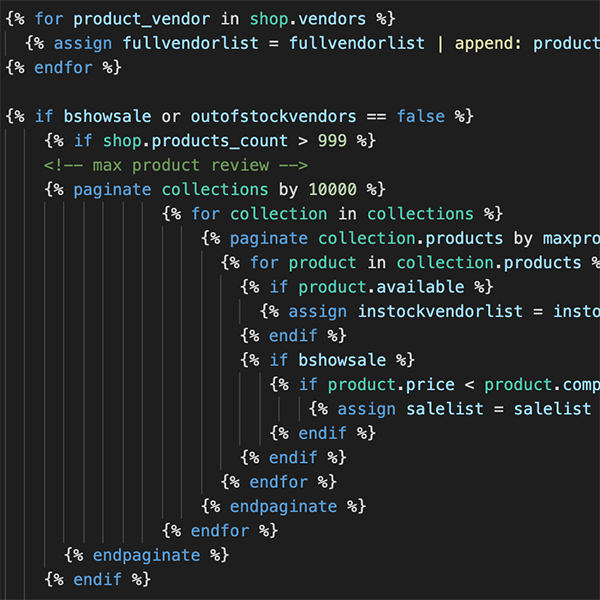This screenshot has width=600, height=600.
Task: Click the last 'endpaginate' tag
Action: 146,555
